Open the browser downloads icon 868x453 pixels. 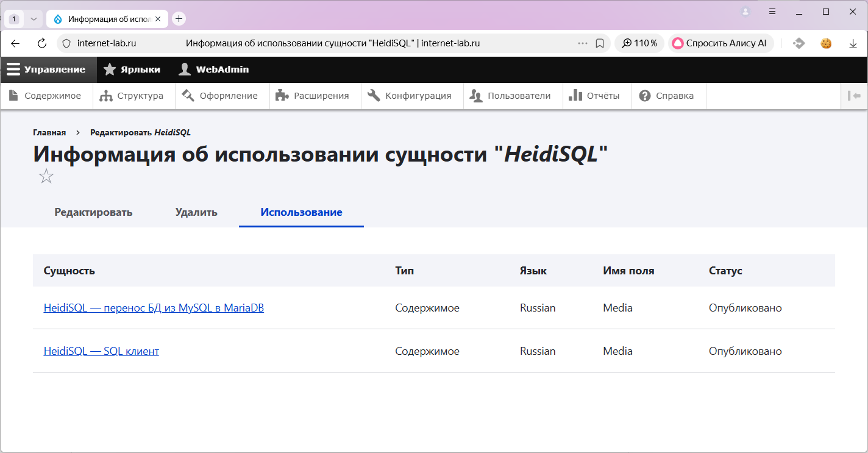click(x=853, y=43)
